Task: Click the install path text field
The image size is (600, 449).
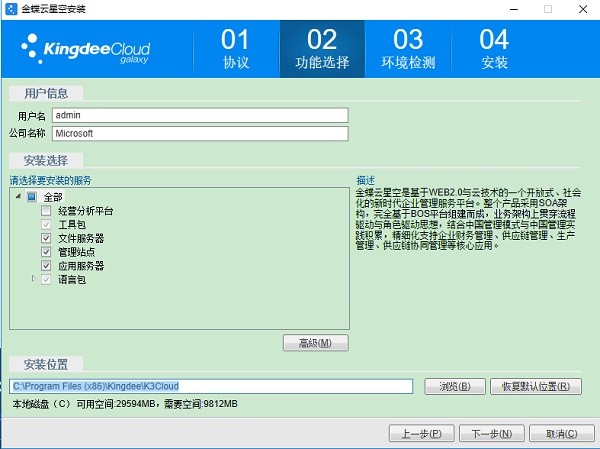Action: [x=211, y=386]
